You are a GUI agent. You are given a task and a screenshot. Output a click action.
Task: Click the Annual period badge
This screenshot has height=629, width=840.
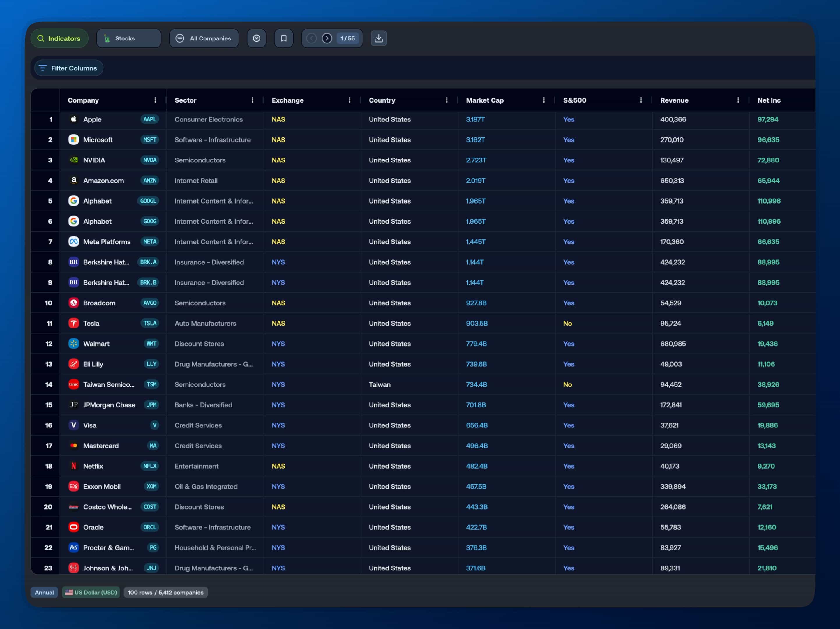click(44, 593)
